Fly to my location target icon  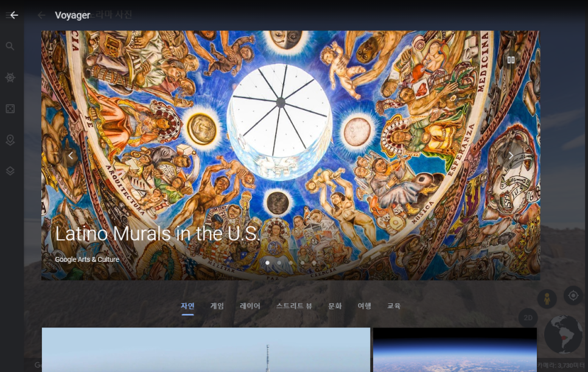click(573, 295)
